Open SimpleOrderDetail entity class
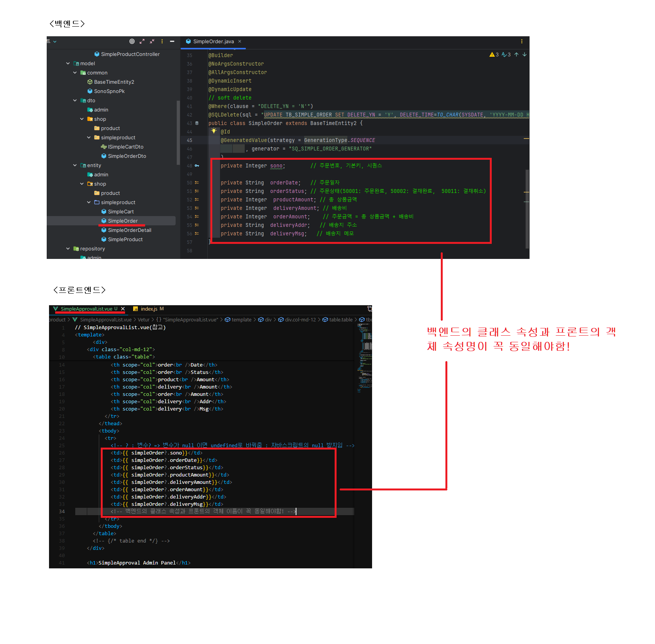 point(126,230)
